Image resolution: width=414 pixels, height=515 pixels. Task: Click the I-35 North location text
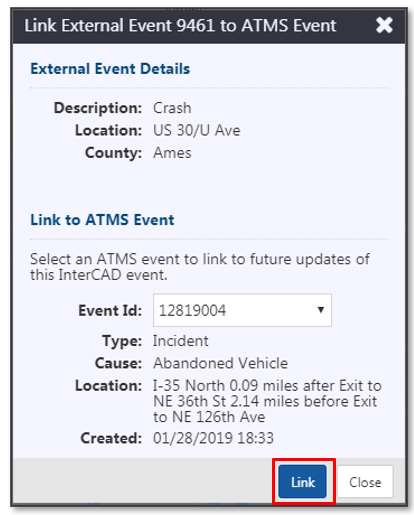pyautogui.click(x=267, y=401)
